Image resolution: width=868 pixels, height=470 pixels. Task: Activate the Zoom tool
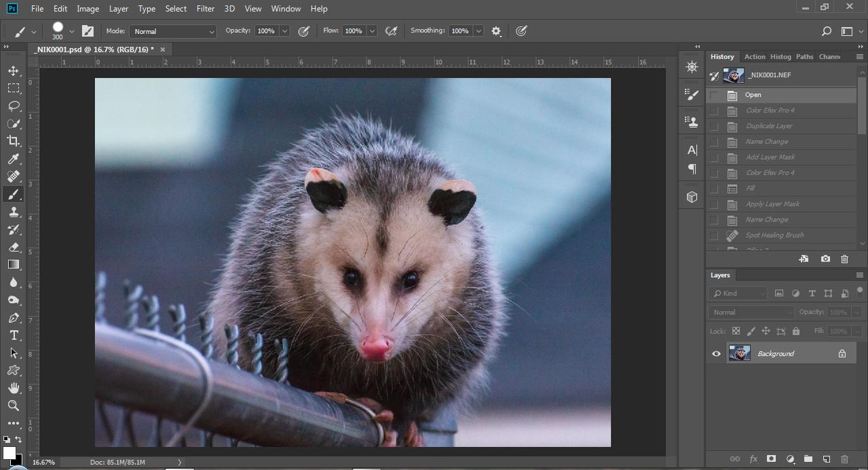point(14,405)
